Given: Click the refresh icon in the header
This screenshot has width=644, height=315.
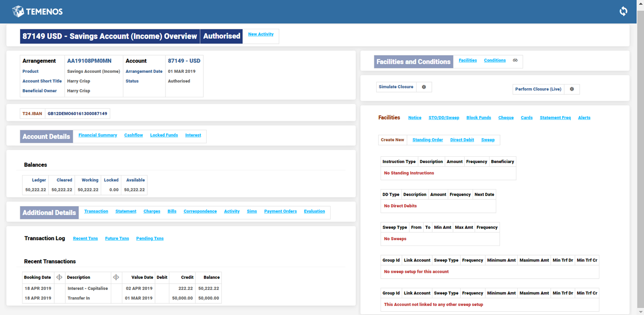Looking at the screenshot, I should point(623,12).
